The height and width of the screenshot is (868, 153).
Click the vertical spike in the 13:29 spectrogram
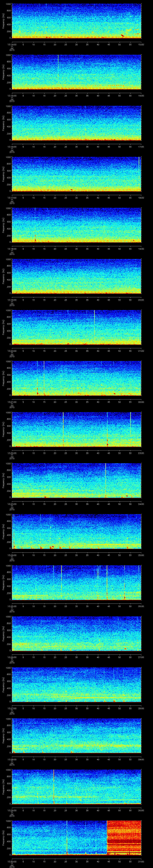point(54,785)
